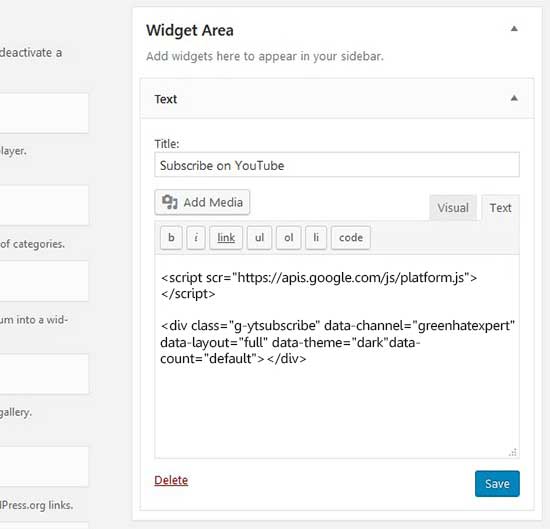Insert ordered list with ol button
Viewport: 550px width, 529px height.
(288, 237)
